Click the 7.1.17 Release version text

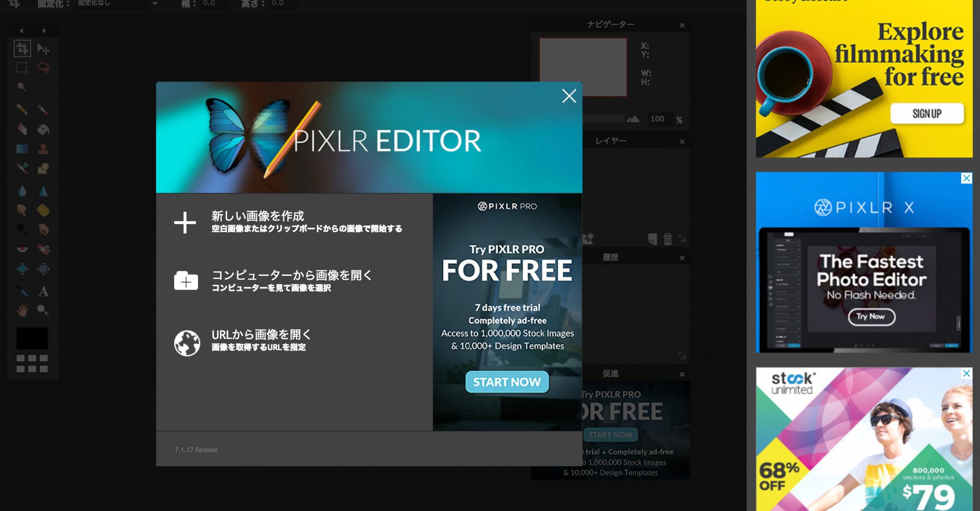point(196,450)
